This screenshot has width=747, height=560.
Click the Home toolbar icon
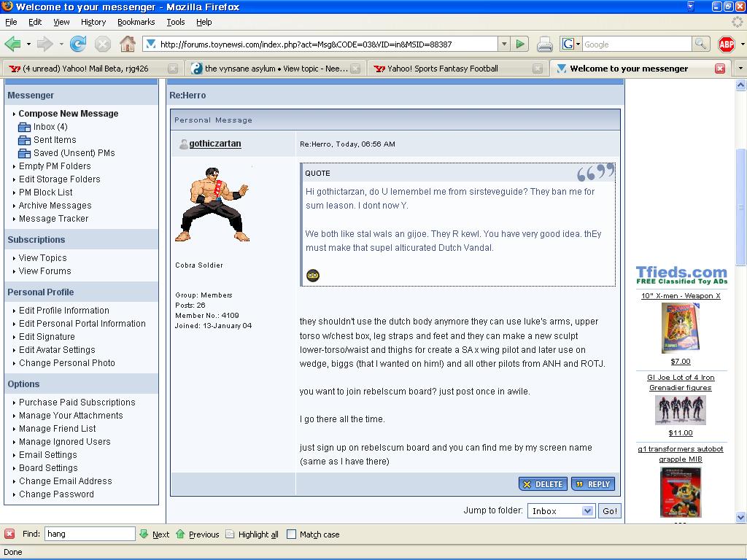click(x=127, y=44)
